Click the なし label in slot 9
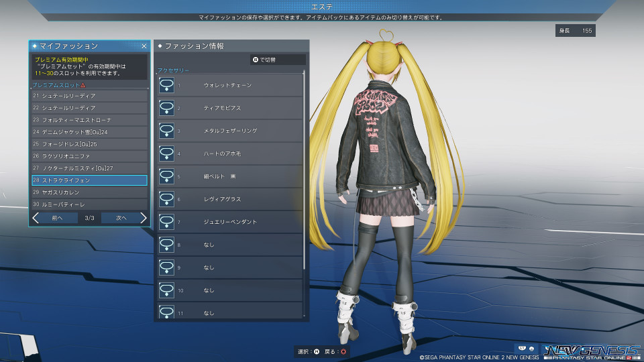The image size is (644, 362). (x=209, y=267)
